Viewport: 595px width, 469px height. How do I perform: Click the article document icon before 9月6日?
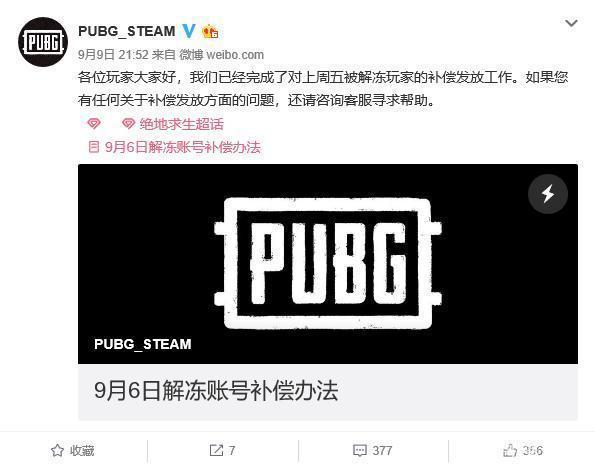point(94,147)
